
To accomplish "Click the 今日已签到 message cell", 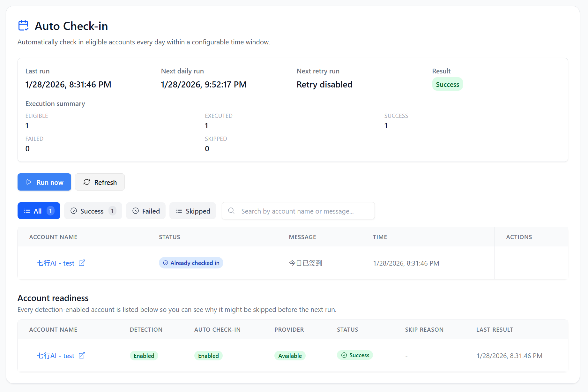I will pos(306,263).
